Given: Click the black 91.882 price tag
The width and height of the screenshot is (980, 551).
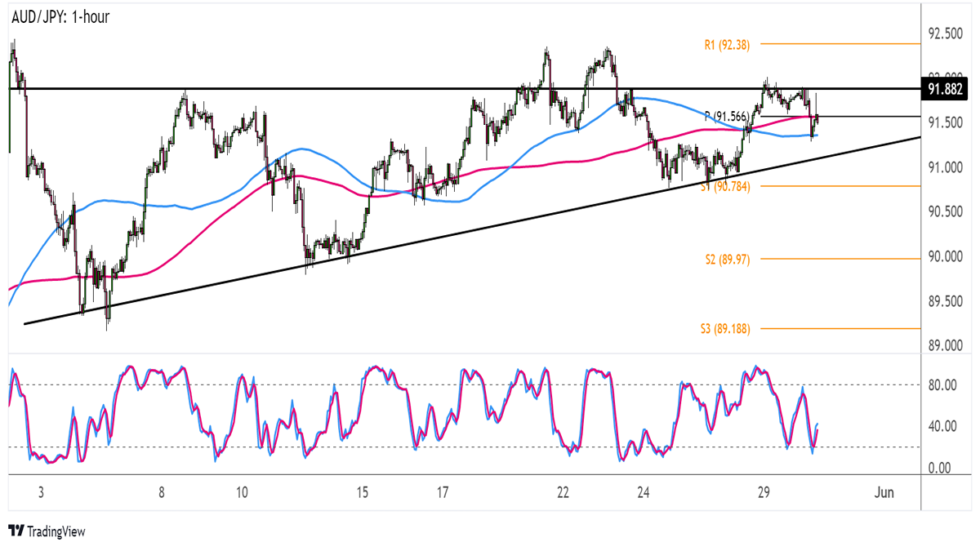Looking at the screenshot, I should (945, 88).
